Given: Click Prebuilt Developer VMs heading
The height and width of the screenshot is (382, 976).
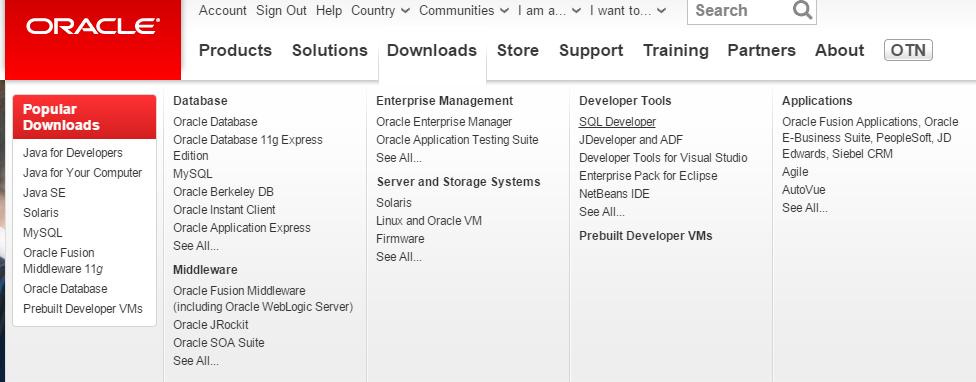Looking at the screenshot, I should (645, 236).
